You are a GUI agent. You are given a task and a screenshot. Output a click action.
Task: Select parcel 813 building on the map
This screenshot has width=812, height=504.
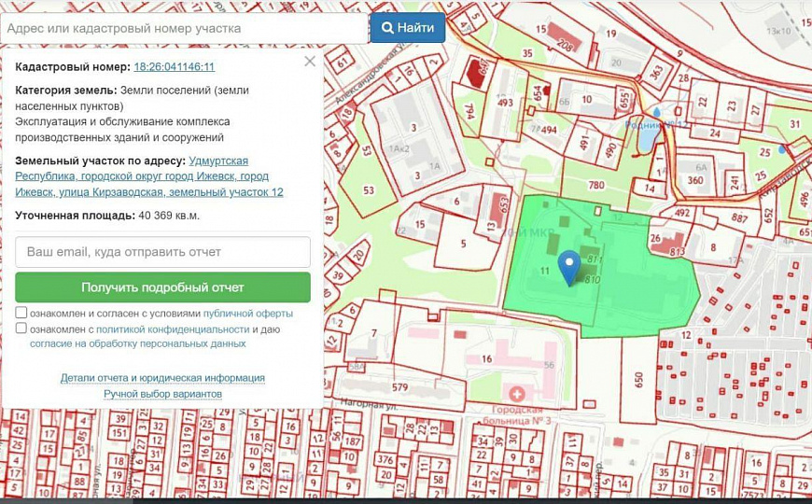677,252
